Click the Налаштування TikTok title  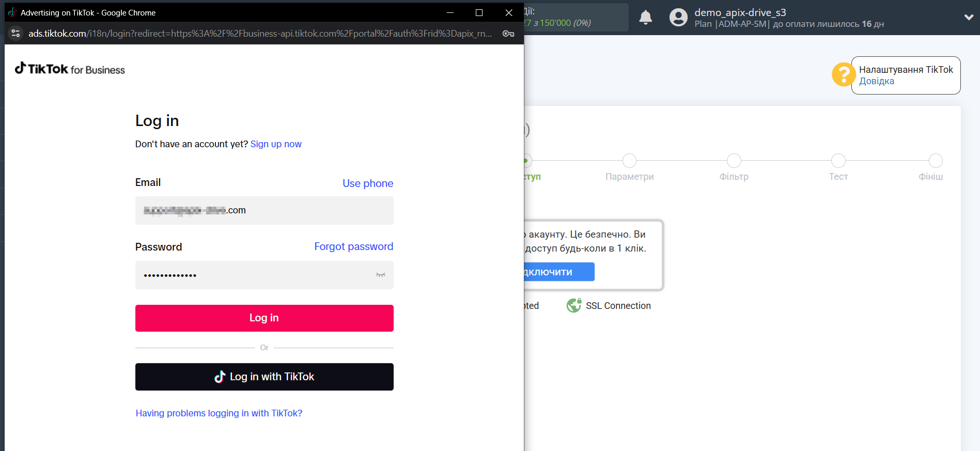[x=906, y=70]
